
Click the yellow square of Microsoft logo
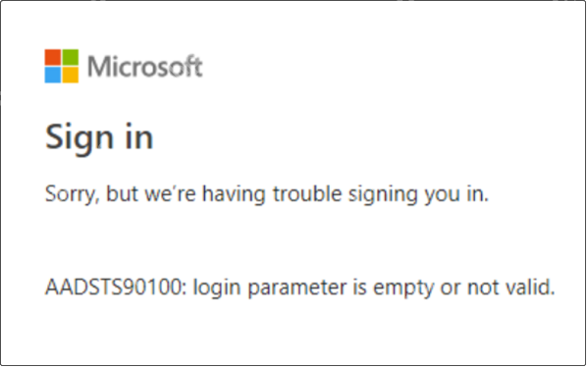pos(71,75)
